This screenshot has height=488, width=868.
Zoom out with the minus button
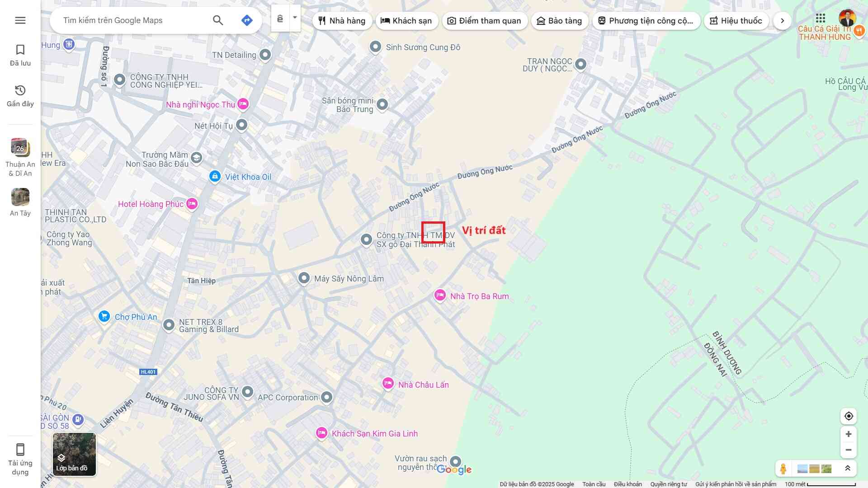849,450
